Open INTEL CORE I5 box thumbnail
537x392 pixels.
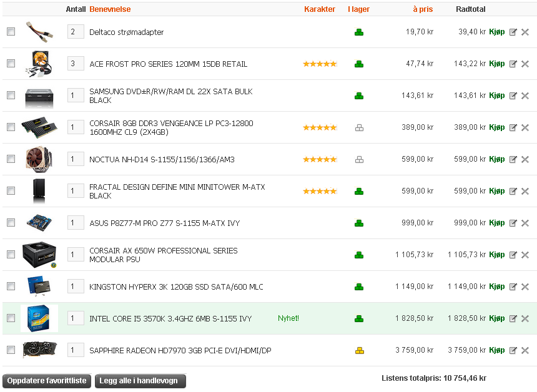[39, 318]
